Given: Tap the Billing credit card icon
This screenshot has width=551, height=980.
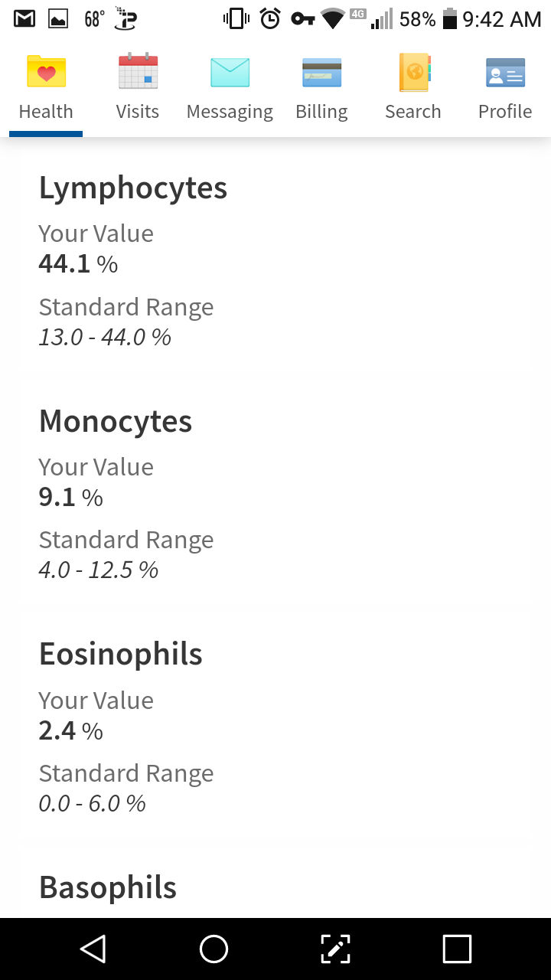Looking at the screenshot, I should tap(321, 72).
